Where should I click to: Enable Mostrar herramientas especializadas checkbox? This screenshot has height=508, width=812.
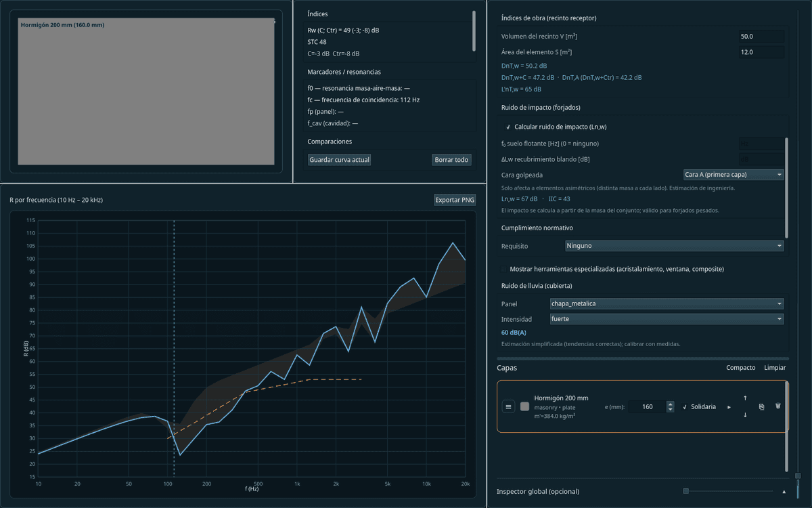[x=503, y=269]
